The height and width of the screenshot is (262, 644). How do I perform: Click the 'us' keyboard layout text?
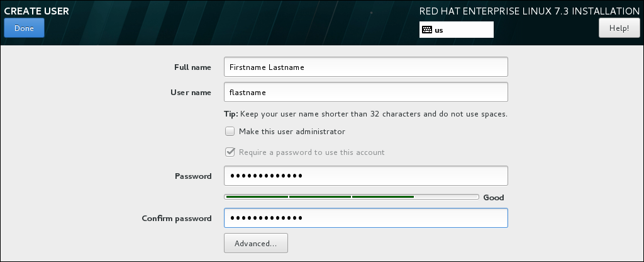(x=439, y=30)
